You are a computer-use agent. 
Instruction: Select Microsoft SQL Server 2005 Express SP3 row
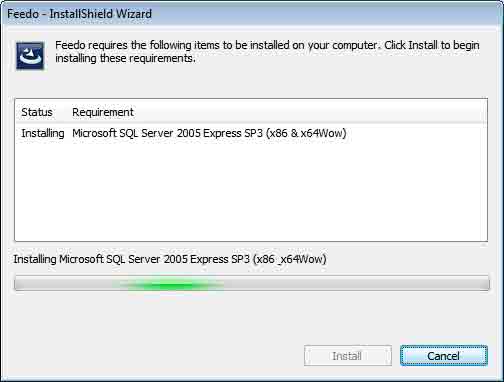tap(251, 133)
